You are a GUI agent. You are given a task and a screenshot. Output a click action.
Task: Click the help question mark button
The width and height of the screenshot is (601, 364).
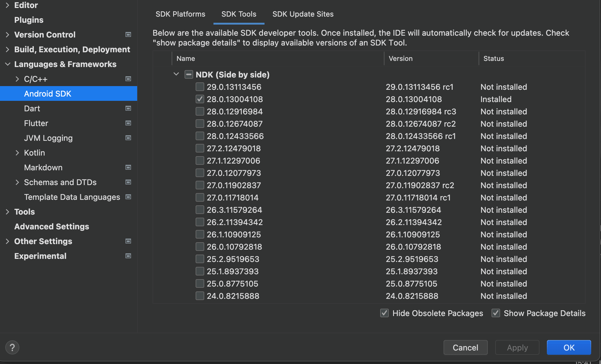tap(12, 347)
